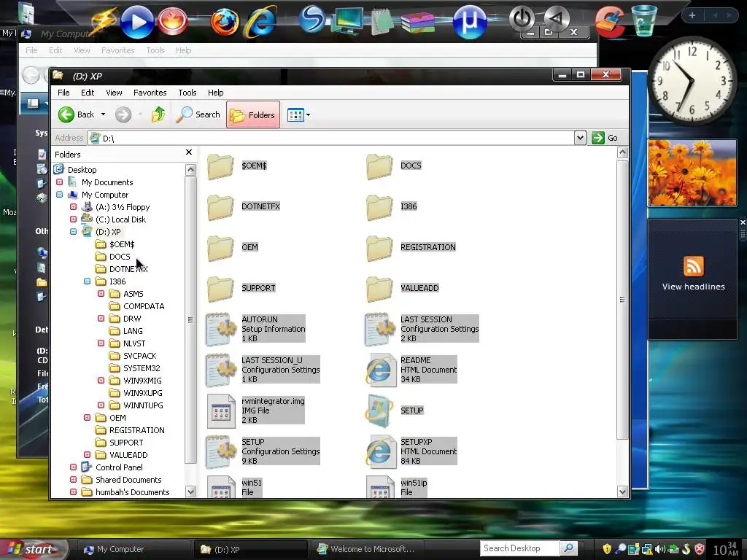Select the REGISTRATION folder icon
The width and height of the screenshot is (747, 560).
point(379,248)
